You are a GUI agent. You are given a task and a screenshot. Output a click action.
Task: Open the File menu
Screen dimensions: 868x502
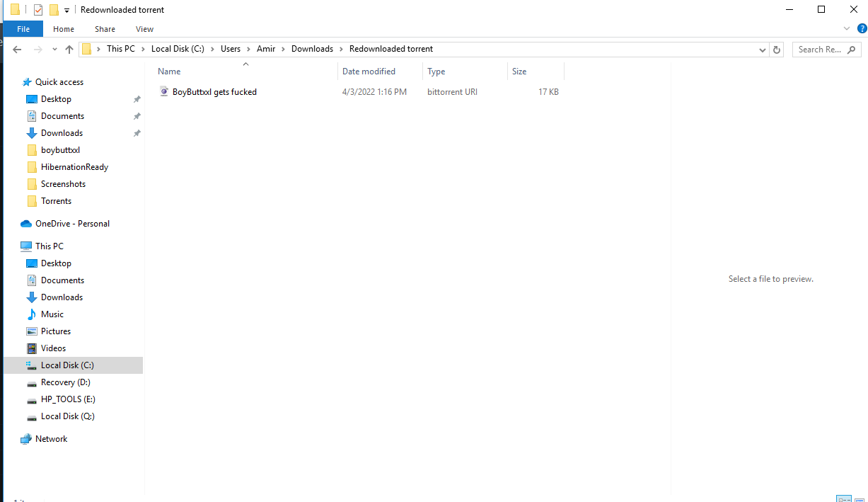tap(22, 29)
